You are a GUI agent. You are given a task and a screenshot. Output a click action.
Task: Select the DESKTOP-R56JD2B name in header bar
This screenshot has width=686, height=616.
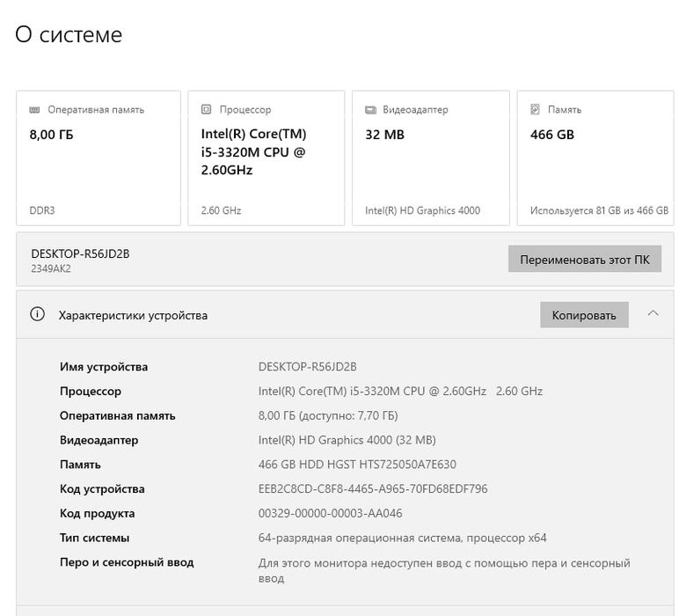coord(80,254)
